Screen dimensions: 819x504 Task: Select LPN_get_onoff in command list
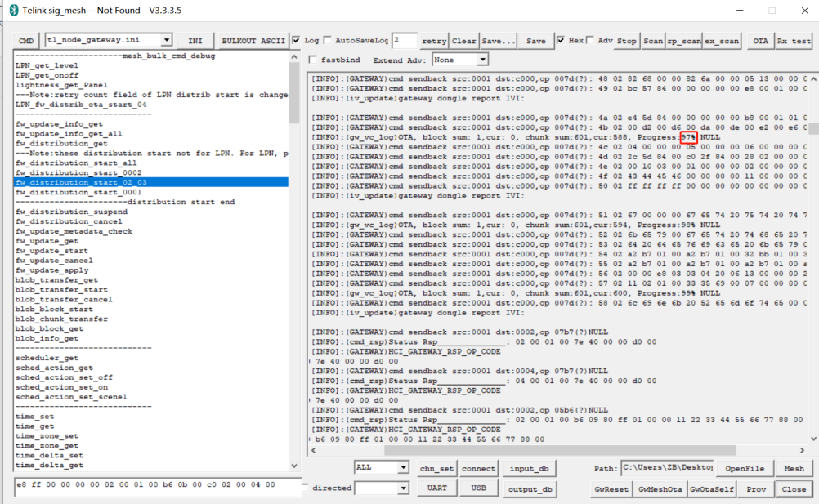pos(47,75)
